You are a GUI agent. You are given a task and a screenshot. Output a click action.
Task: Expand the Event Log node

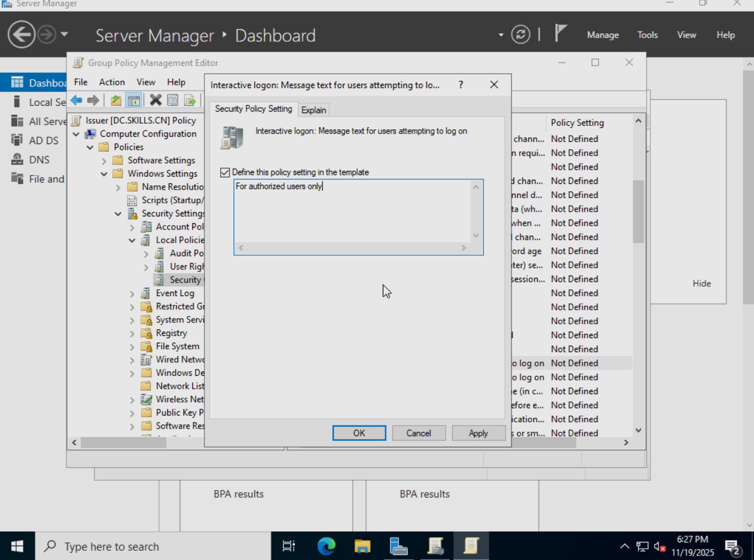point(132,294)
